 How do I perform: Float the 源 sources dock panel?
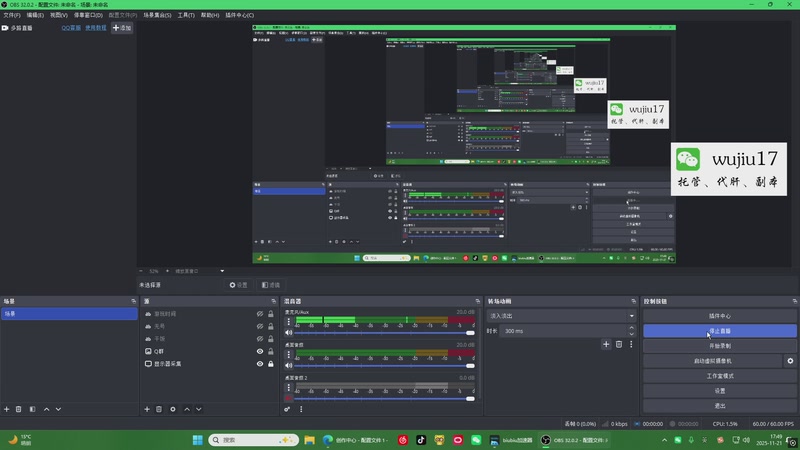point(273,302)
